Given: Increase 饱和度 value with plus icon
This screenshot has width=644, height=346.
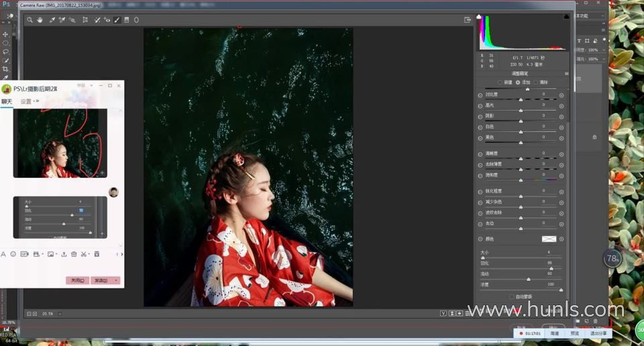Looking at the screenshot, I should tap(561, 176).
